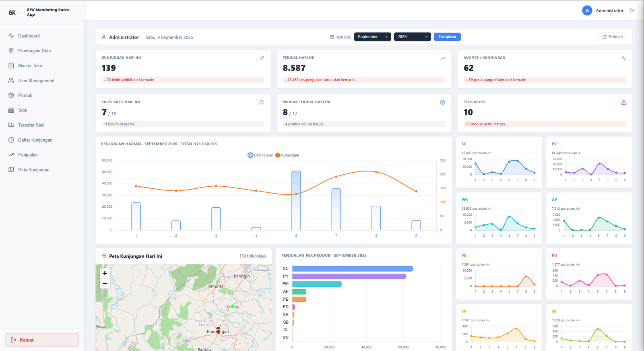Click the Terapkan button
The height and width of the screenshot is (351, 644).
click(x=447, y=37)
